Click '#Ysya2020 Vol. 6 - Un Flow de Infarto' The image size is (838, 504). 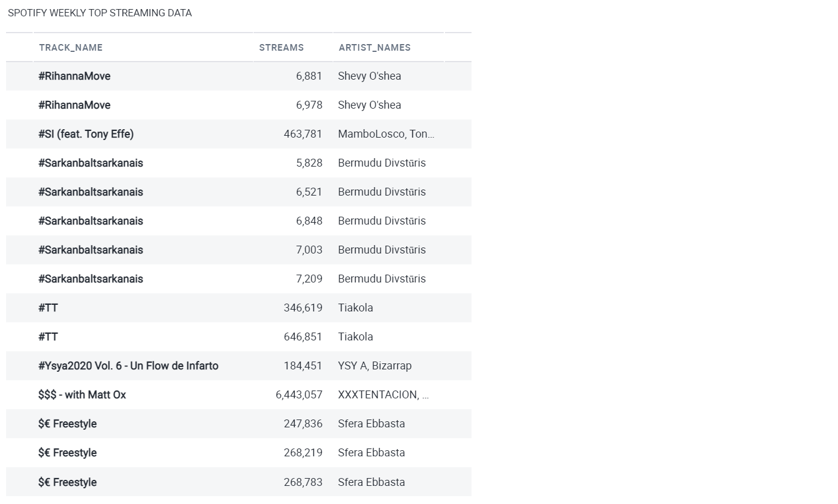[128, 366]
